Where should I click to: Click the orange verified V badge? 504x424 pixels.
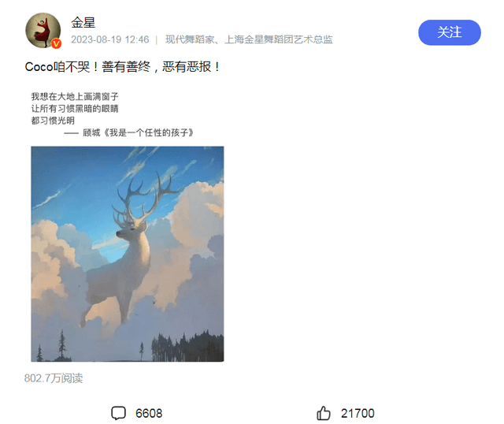pos(57,43)
